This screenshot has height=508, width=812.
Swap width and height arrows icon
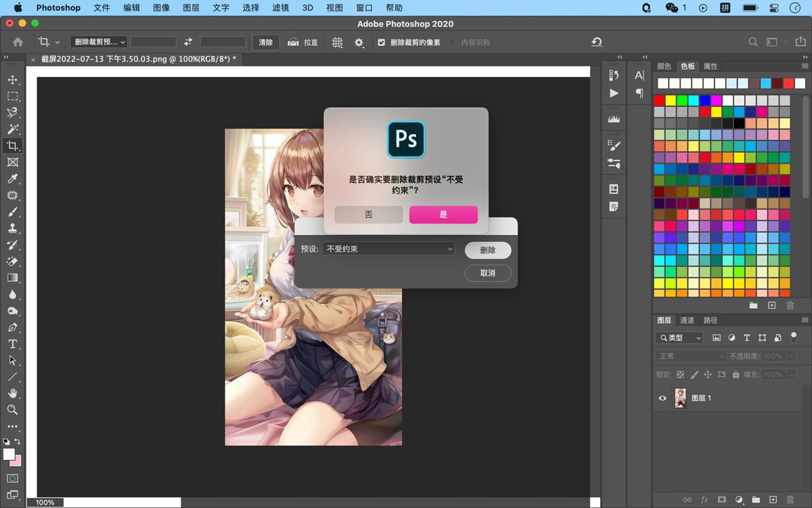tap(188, 42)
